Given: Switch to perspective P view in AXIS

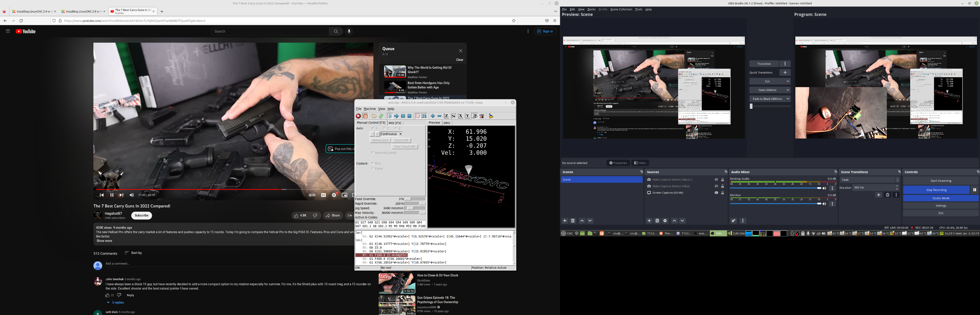Looking at the screenshot, I should 475,116.
